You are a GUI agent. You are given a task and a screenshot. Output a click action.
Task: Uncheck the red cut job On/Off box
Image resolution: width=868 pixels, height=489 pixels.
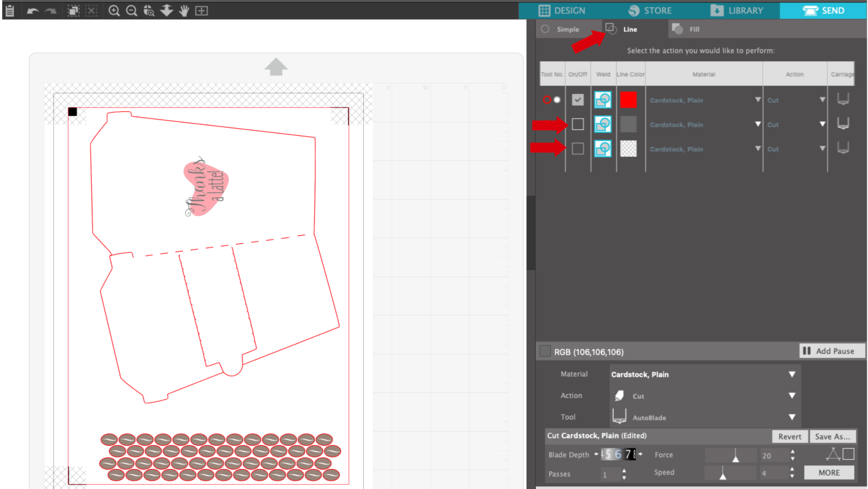[578, 100]
